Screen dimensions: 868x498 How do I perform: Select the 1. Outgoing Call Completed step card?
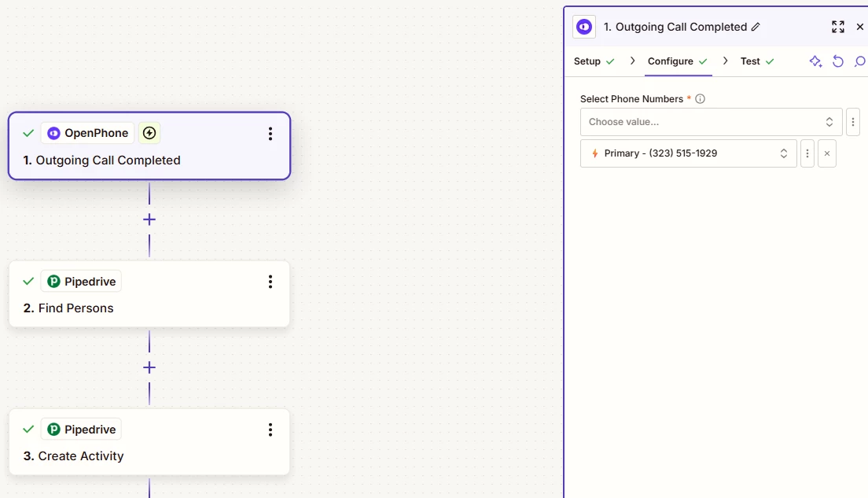tap(149, 146)
